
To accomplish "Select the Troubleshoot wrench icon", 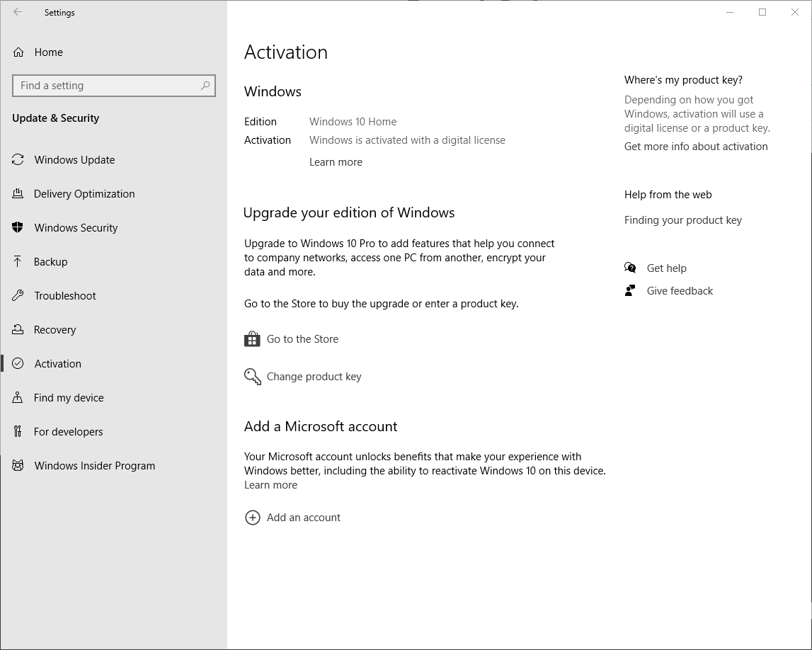I will point(17,295).
